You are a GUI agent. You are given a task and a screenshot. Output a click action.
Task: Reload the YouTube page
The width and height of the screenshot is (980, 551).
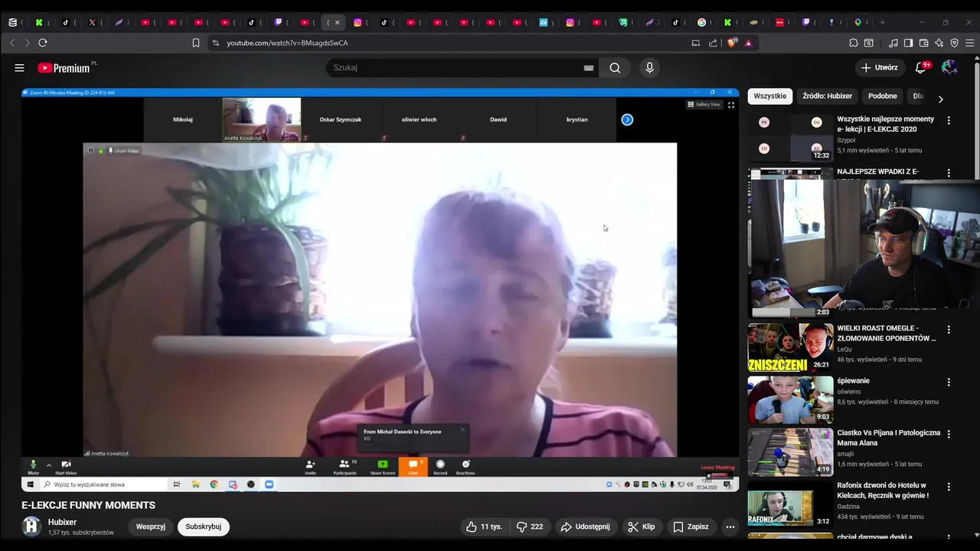[43, 43]
